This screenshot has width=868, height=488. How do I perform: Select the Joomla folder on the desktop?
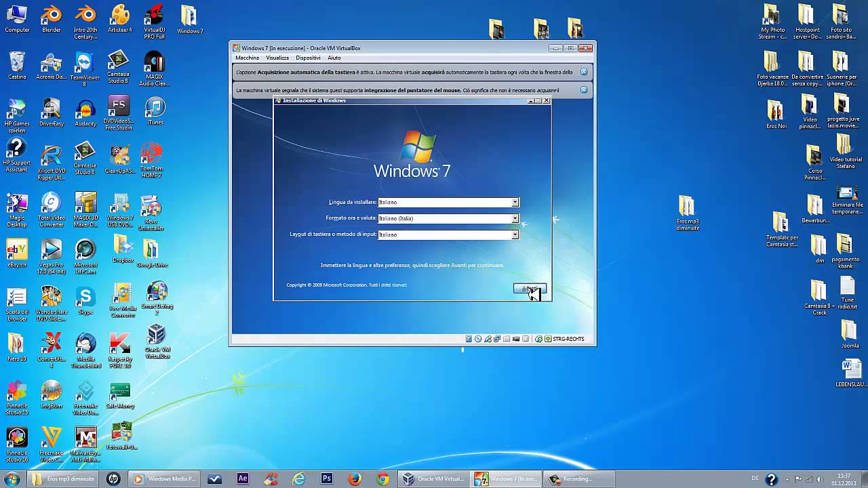click(849, 335)
